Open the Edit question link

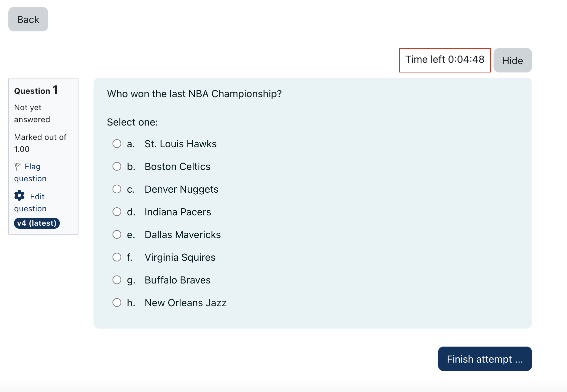point(37,197)
